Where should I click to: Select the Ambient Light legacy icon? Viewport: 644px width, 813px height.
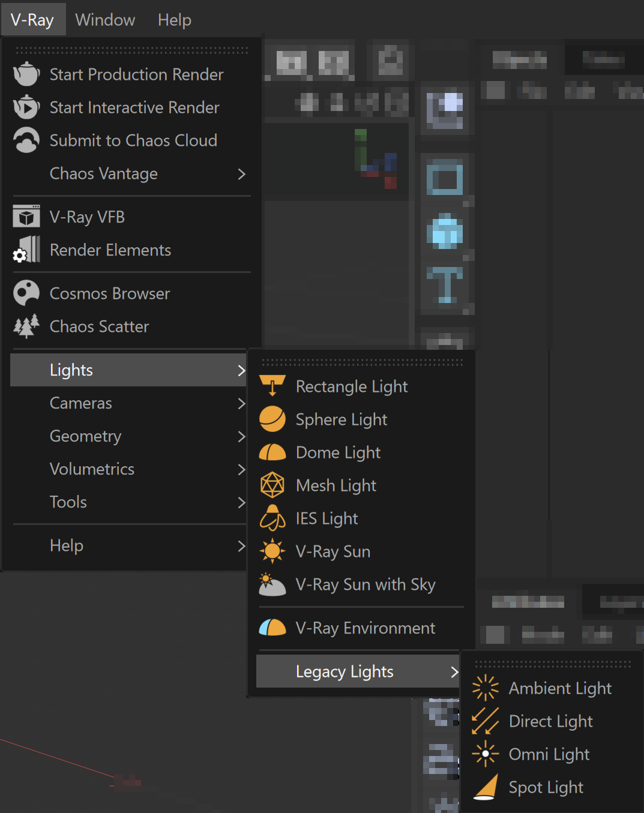(486, 688)
